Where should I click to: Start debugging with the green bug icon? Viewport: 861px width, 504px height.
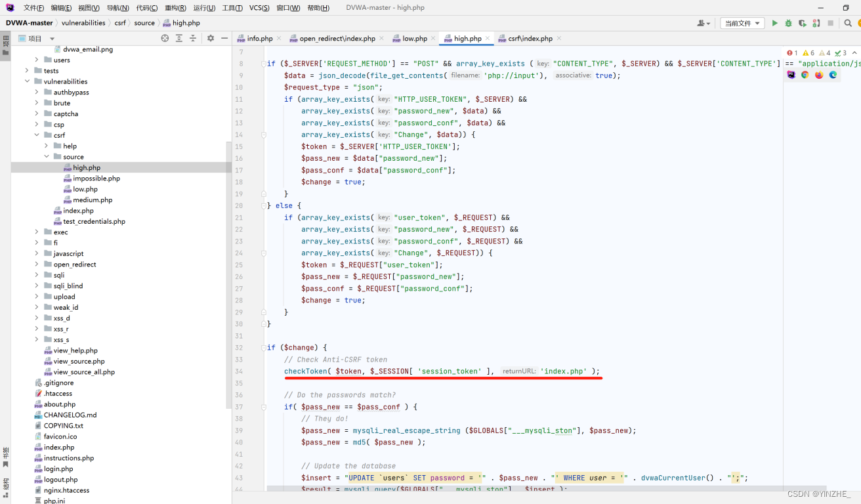[788, 23]
